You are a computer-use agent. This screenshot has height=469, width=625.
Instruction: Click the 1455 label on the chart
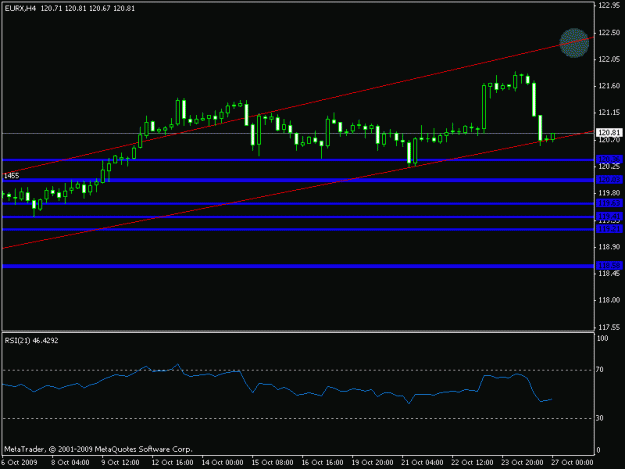click(12, 176)
